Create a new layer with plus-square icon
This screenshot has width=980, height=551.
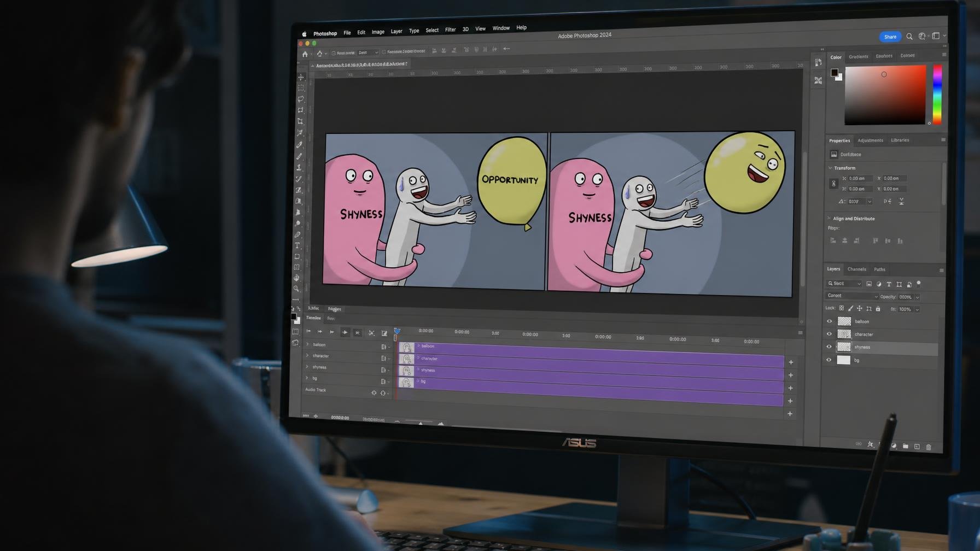[917, 447]
